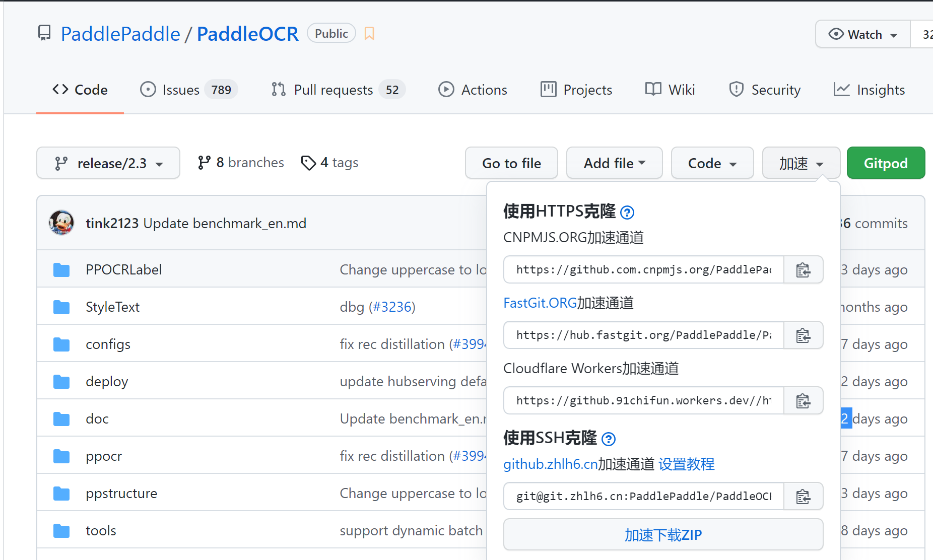The width and height of the screenshot is (933, 560).
Task: Open the configs folder
Action: pos(108,344)
